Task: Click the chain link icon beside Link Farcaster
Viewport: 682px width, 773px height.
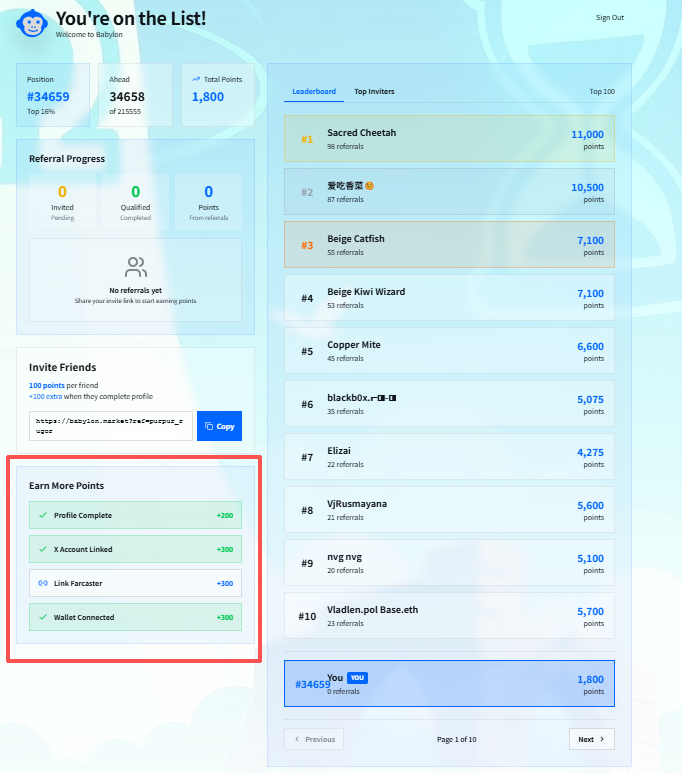Action: 43,583
